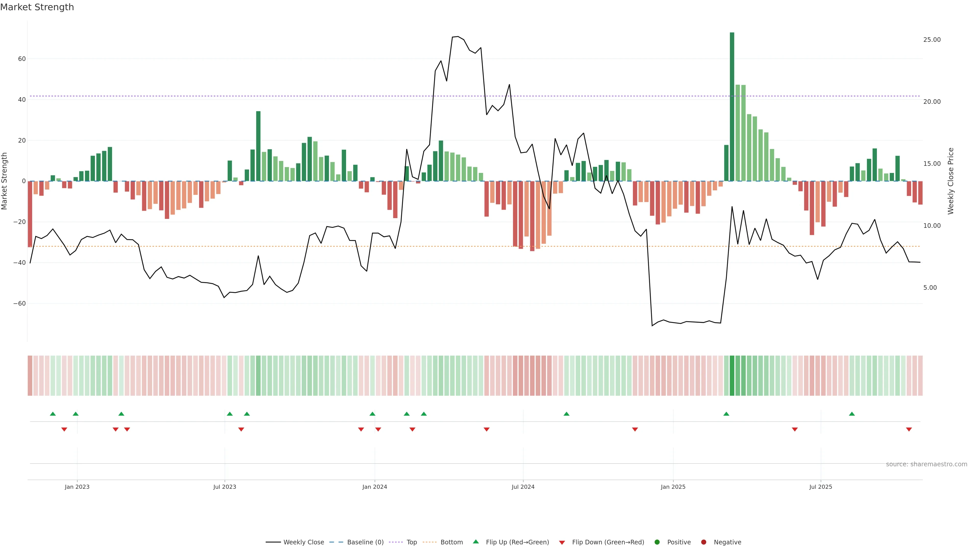980x551 pixels.
Task: Click the Positive green circle legend icon
Action: 657,542
